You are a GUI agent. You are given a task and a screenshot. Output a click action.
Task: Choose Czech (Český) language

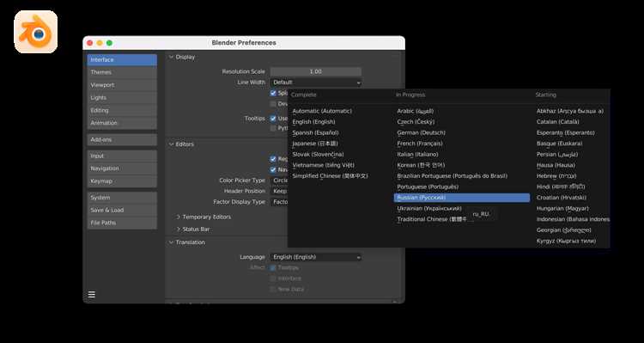pos(416,122)
